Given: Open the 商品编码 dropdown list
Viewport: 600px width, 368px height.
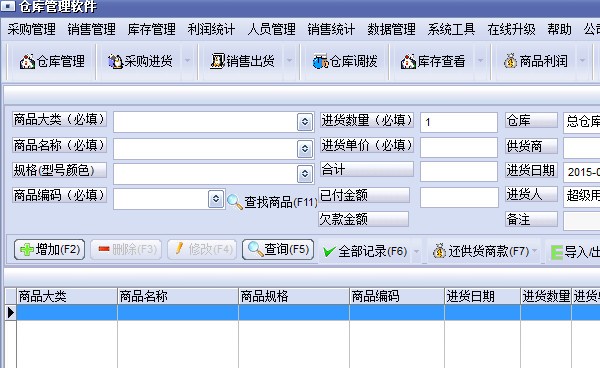Looking at the screenshot, I should [x=216, y=199].
